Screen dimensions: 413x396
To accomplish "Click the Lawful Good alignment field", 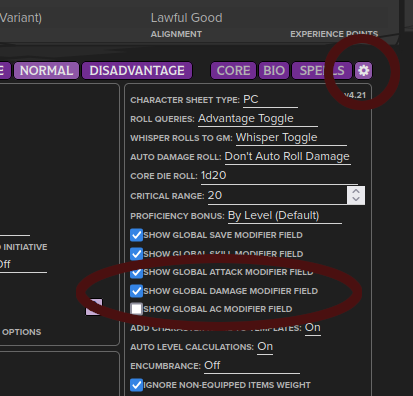I will (186, 18).
